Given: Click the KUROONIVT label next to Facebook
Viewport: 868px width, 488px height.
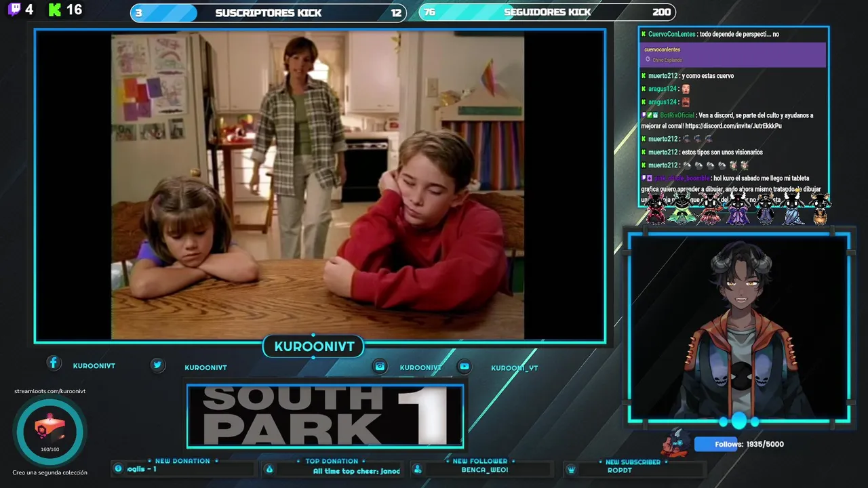Looking at the screenshot, I should pyautogui.click(x=94, y=365).
